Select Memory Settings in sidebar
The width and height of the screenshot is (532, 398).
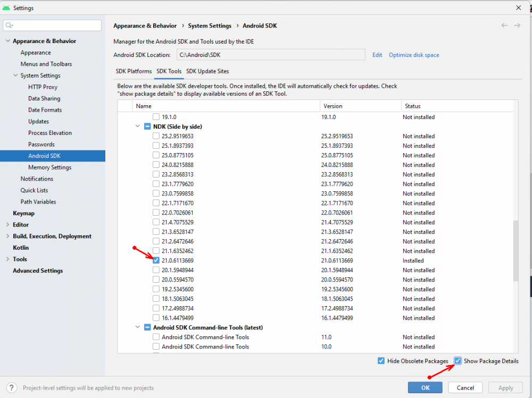click(50, 167)
